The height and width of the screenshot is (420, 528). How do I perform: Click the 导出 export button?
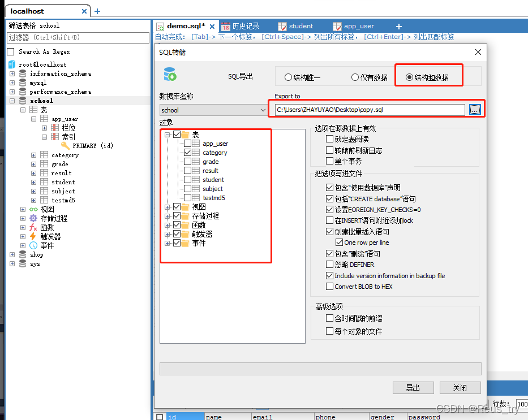pyautogui.click(x=413, y=388)
